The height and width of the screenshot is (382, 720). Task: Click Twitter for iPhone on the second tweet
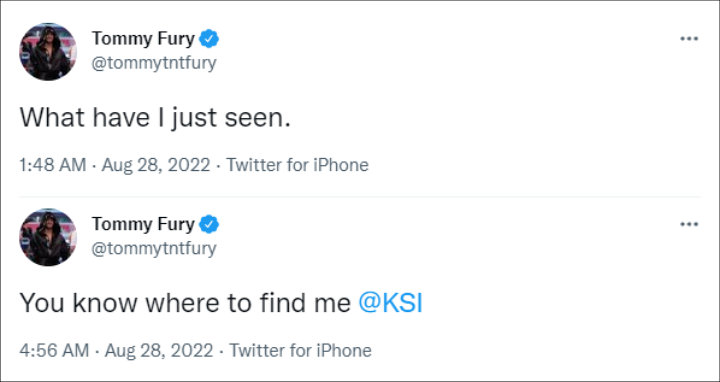pos(300,350)
